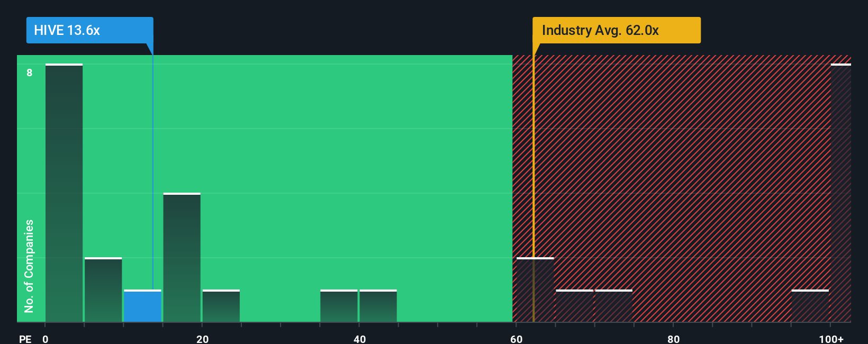Click the x-axis tick label '100+'
The image size is (868, 344).
(831, 339)
